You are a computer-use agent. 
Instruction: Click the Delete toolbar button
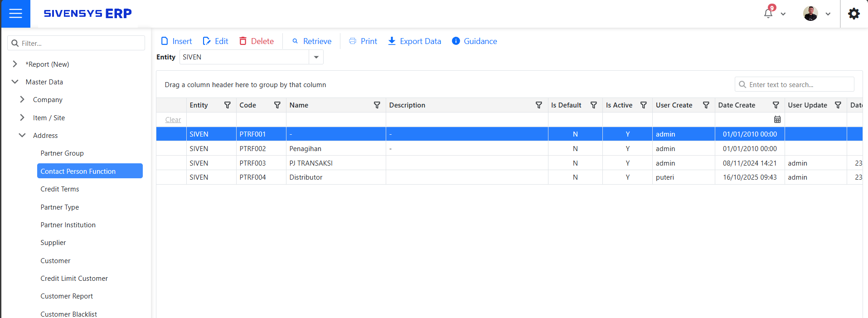coord(257,41)
